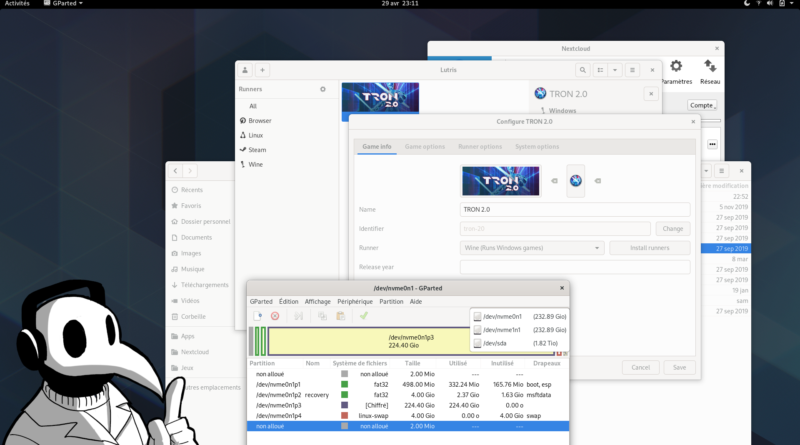Click the Lutris user account icon
The image size is (800, 445).
pos(245,70)
